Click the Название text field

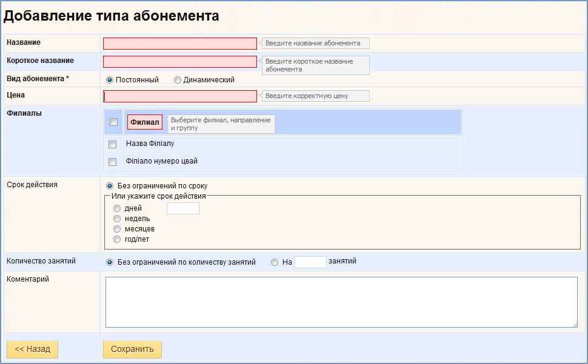pos(180,44)
